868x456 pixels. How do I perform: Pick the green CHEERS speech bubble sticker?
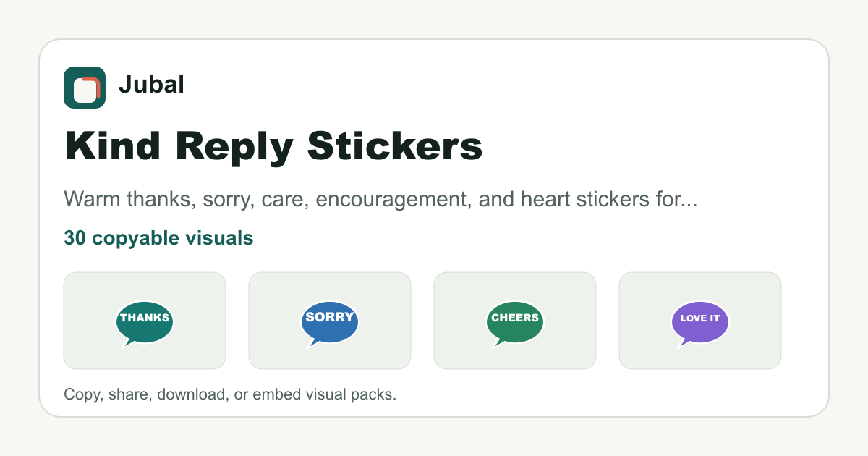(515, 324)
